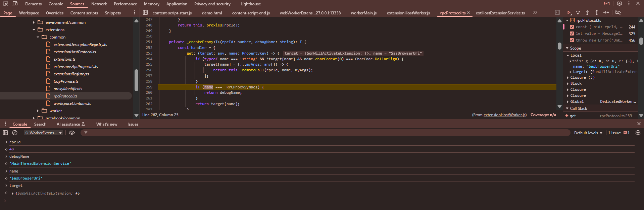644x210 pixels.
Task: Expand the Block scope
Action: coord(568,83)
